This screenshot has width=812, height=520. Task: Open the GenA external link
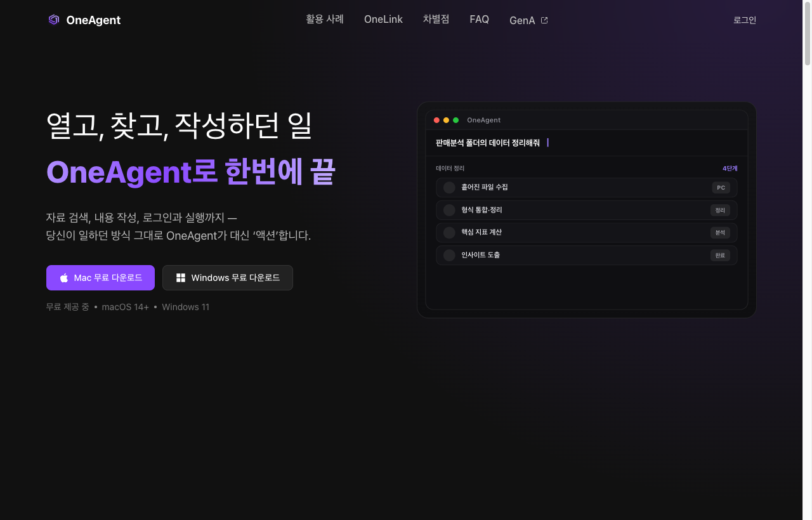(x=528, y=20)
